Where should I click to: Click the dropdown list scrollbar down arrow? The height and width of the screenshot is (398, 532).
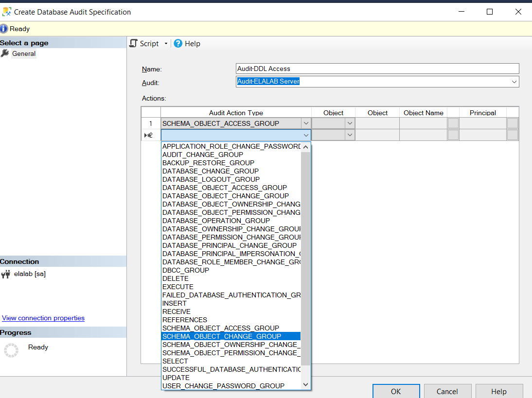[305, 385]
